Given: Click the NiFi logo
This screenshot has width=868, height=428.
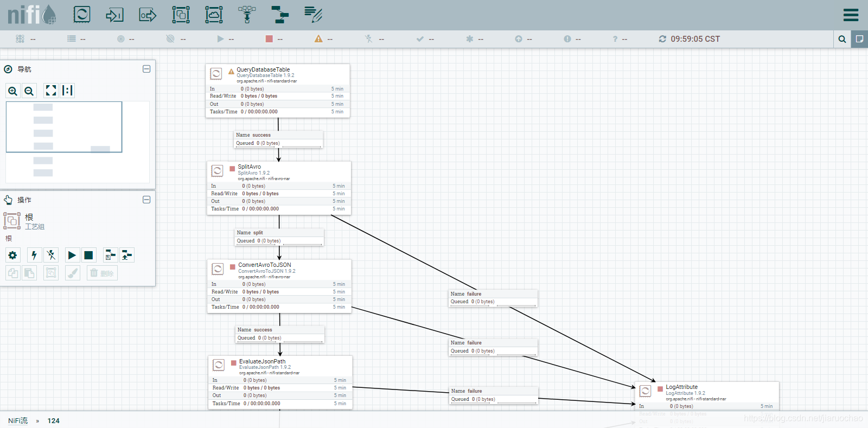Looking at the screenshot, I should [32, 15].
